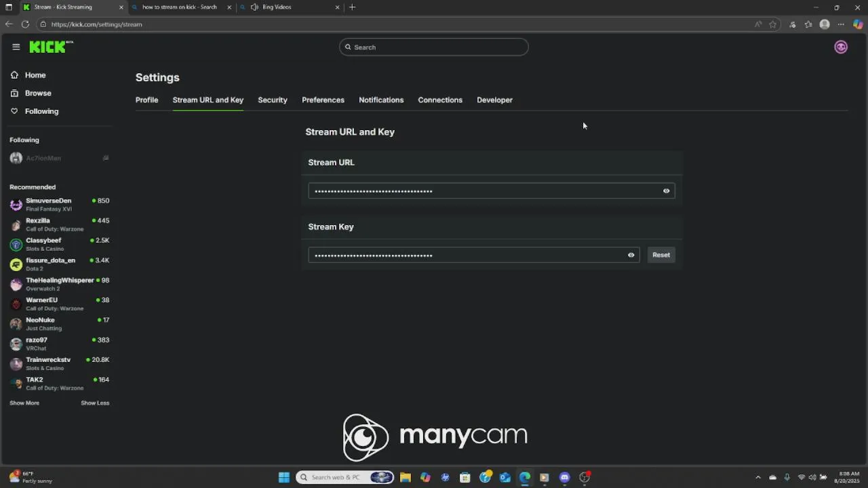This screenshot has height=488, width=868.
Task: Open the hamburger sidebar menu
Action: click(16, 47)
